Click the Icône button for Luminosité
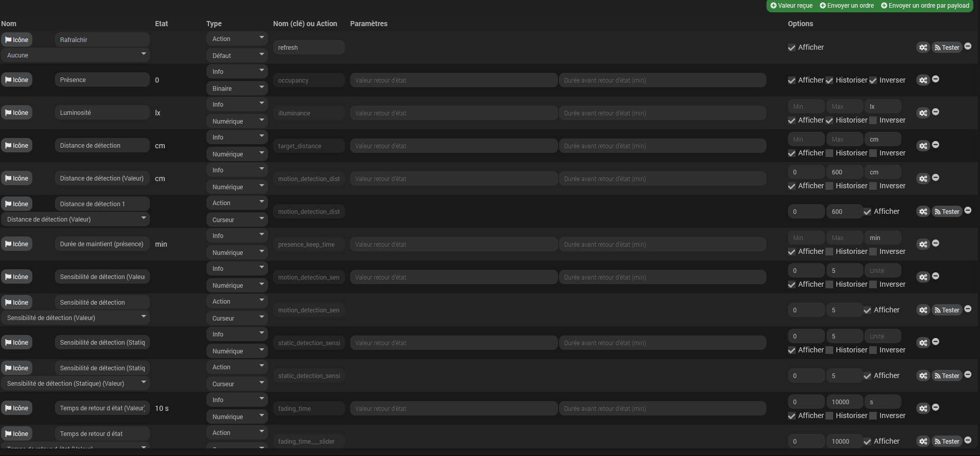The image size is (980, 456). pyautogui.click(x=17, y=112)
